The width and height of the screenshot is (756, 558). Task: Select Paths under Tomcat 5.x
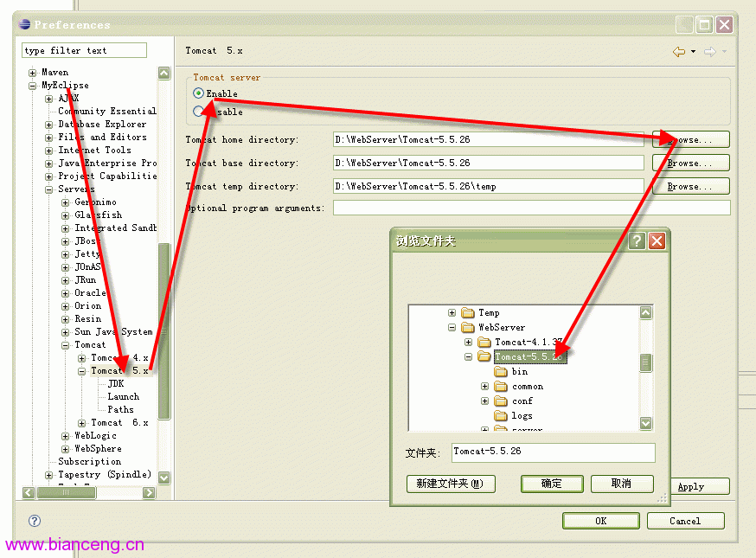[120, 410]
